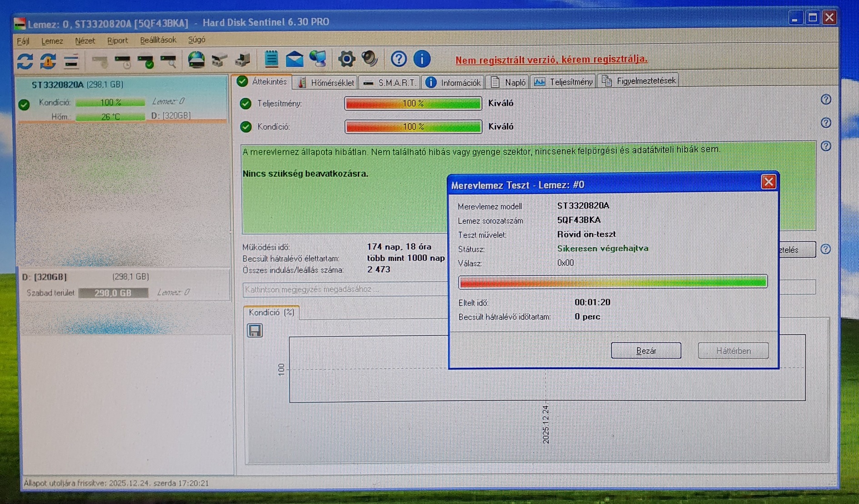Switch to the Áttekintés tab
The height and width of the screenshot is (504, 859).
262,81
